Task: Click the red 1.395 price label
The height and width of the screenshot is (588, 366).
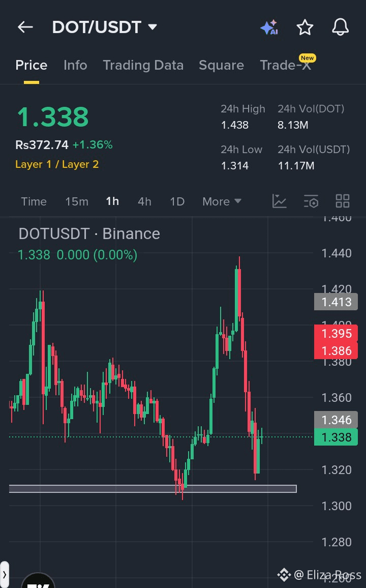Action: (x=336, y=333)
